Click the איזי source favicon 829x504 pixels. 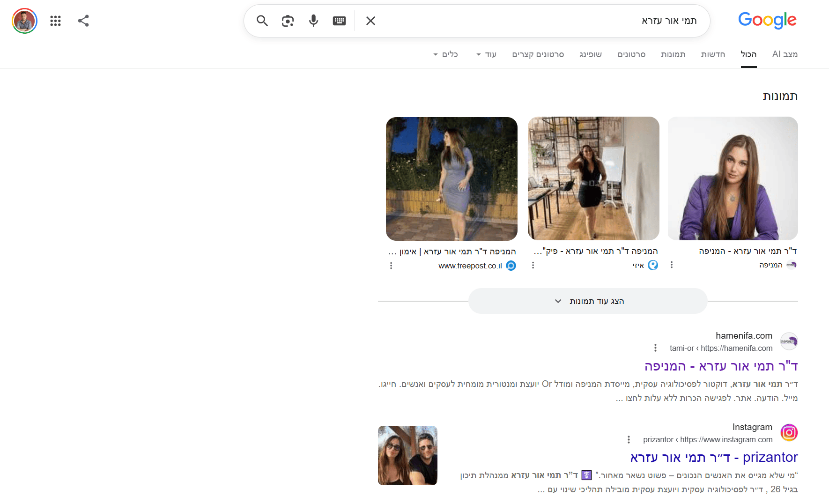(x=653, y=265)
